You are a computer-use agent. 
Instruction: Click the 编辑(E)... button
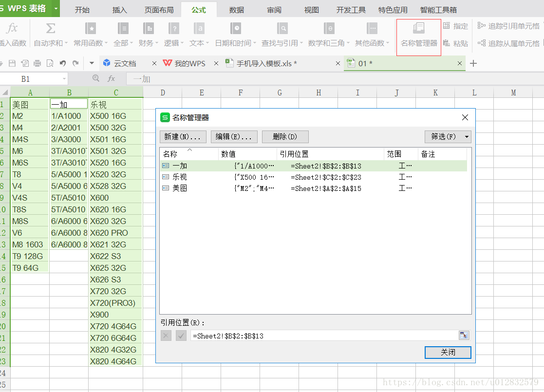point(234,137)
